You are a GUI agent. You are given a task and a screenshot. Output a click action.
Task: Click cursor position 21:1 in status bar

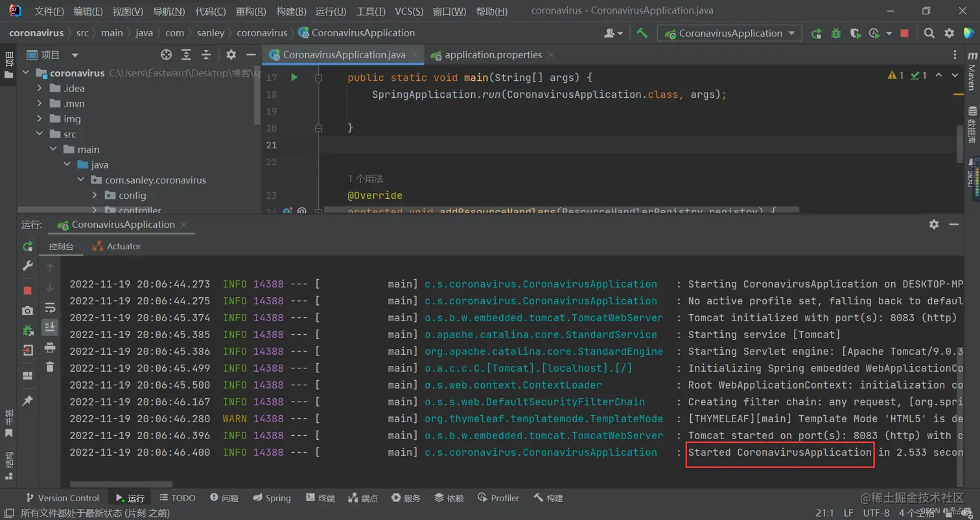tap(824, 513)
